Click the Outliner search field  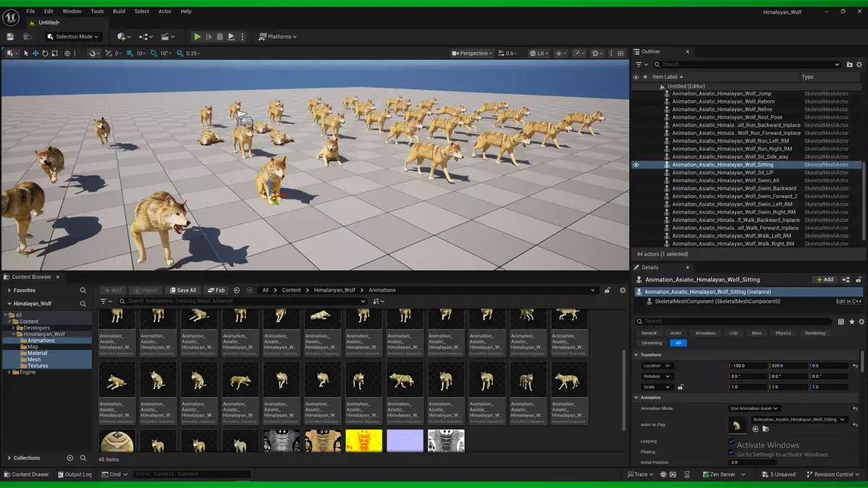[x=746, y=64]
